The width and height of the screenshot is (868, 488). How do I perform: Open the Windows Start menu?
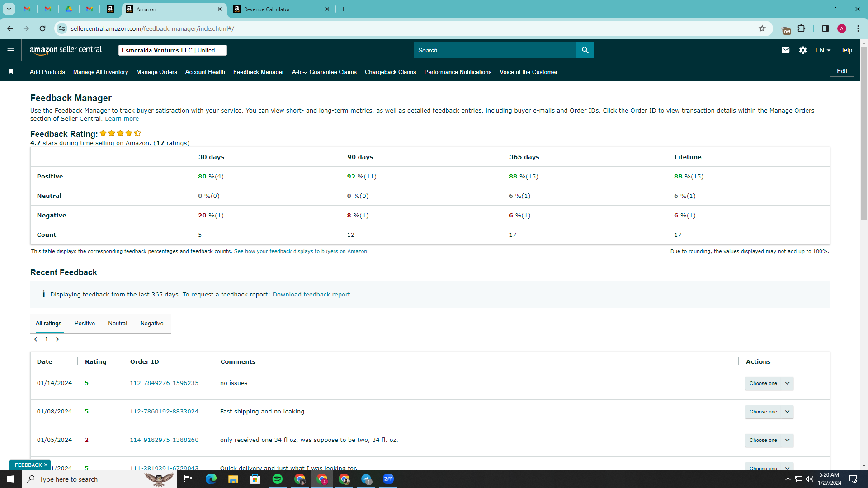[11, 479]
